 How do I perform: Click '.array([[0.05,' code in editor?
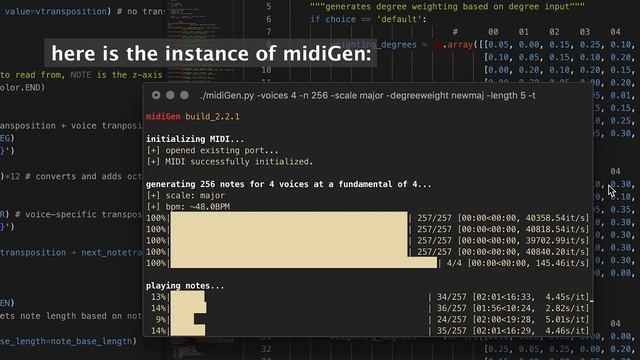[x=478, y=44]
